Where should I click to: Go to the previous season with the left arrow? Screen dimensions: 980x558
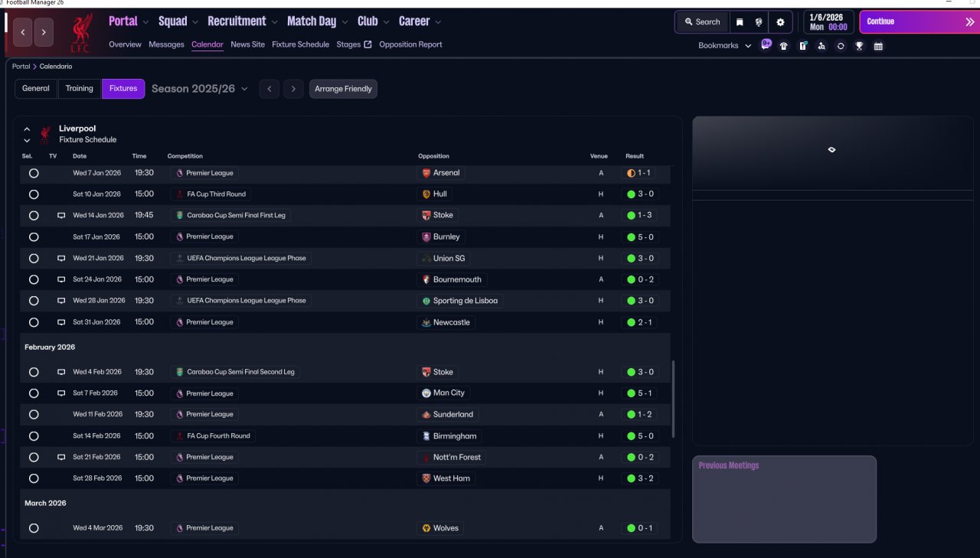(x=269, y=89)
